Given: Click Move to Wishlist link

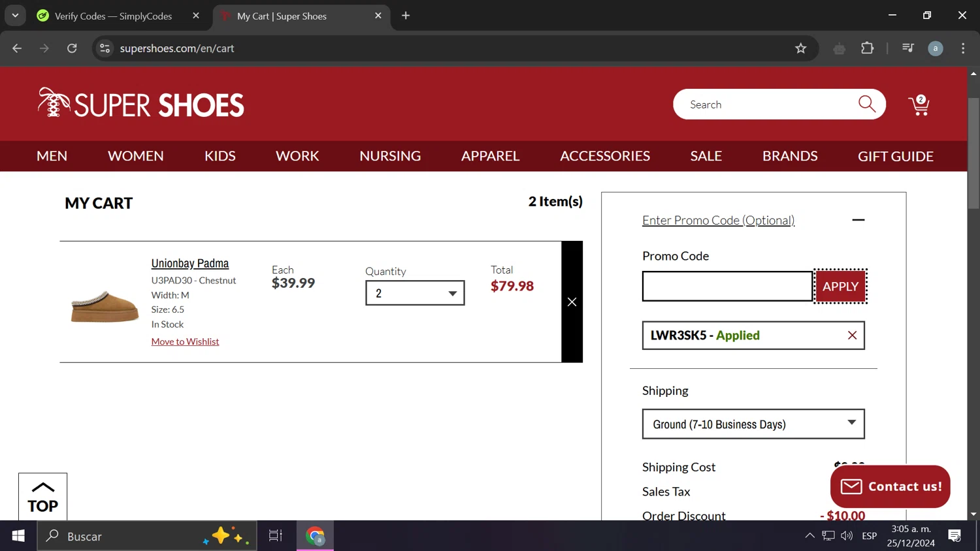Looking at the screenshot, I should pyautogui.click(x=185, y=341).
